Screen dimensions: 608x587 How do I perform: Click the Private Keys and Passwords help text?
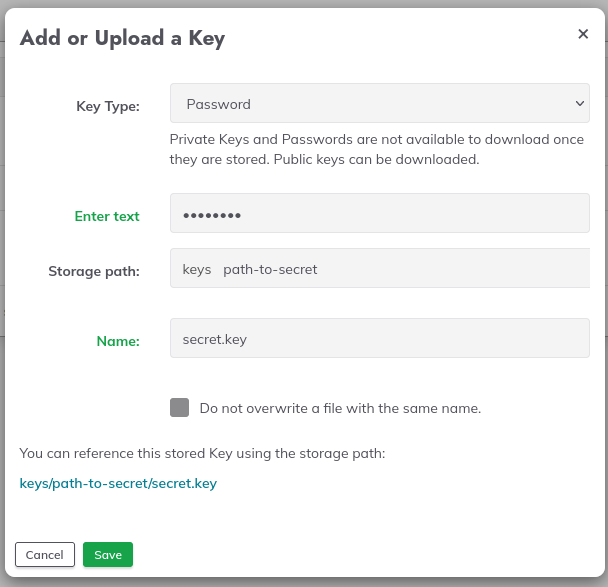[x=377, y=149]
